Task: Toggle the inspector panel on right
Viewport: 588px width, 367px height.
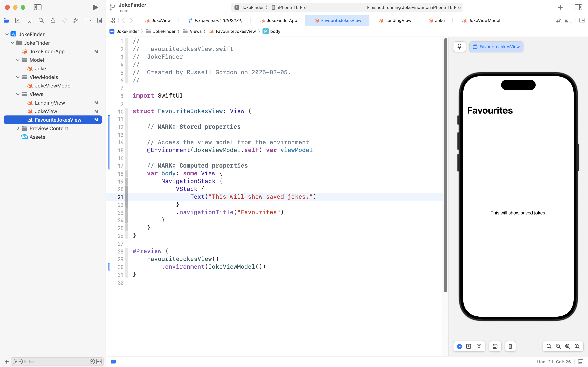Action: 578,7
